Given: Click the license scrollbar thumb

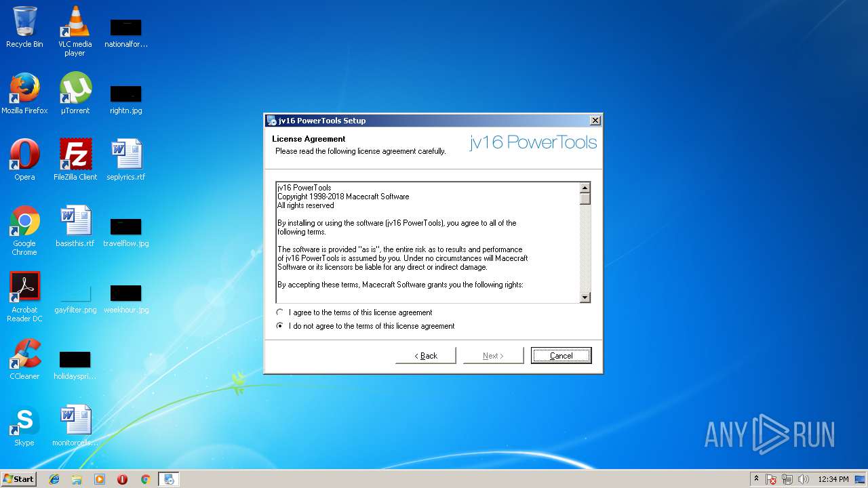Looking at the screenshot, I should [585, 199].
